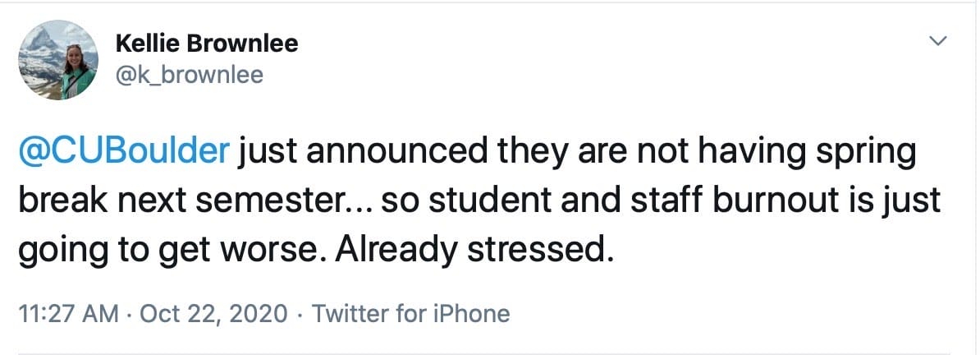The image size is (980, 355).
Task: Click the display name Kellie Brownlee
Action: tap(207, 44)
